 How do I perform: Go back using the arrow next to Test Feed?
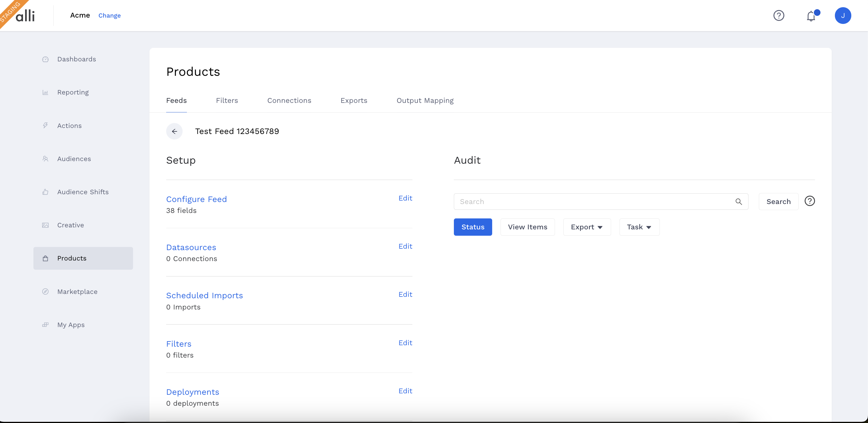point(175,131)
